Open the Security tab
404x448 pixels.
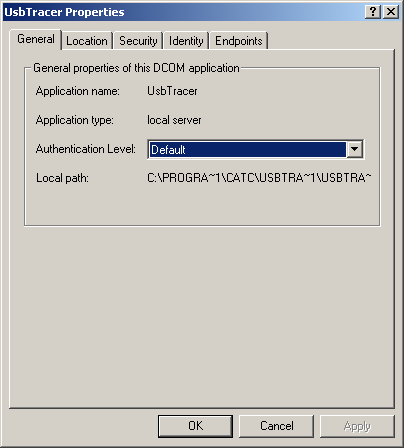[138, 41]
